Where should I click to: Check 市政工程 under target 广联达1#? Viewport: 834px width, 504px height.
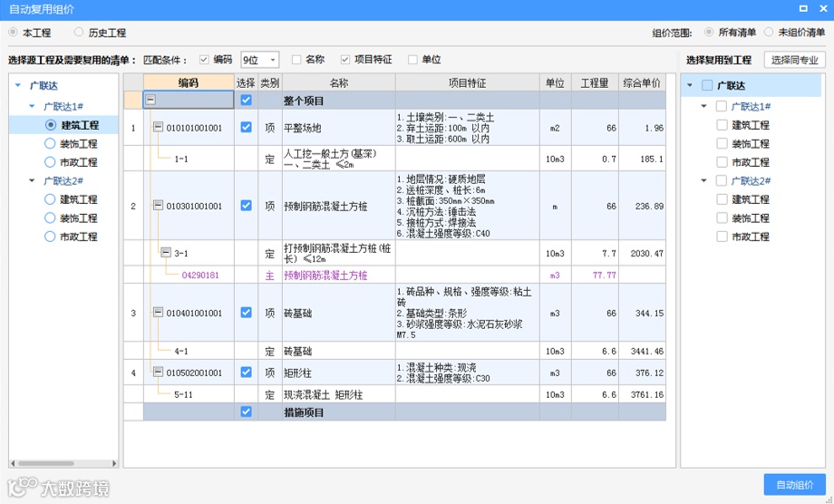pos(722,162)
